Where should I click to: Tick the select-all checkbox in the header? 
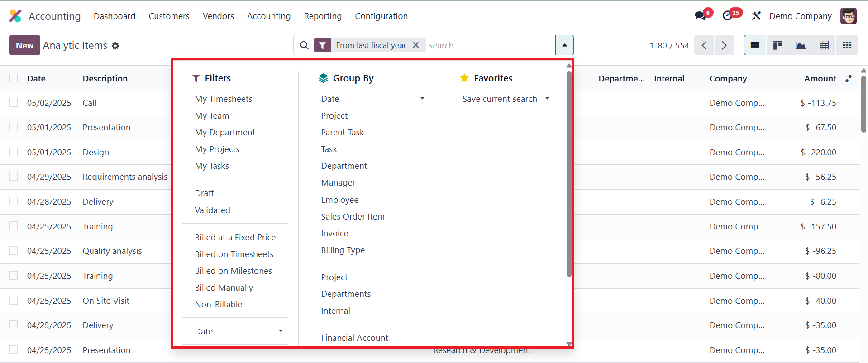pos(14,78)
